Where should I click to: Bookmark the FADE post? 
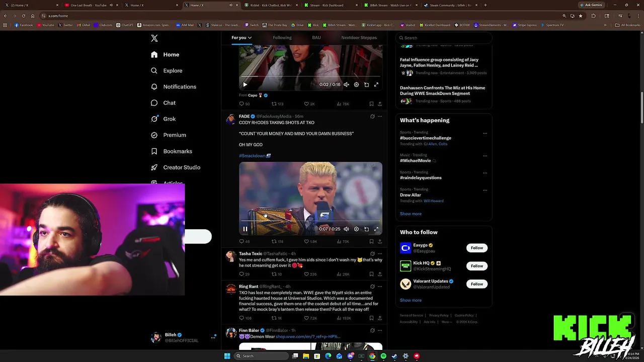tap(371, 241)
